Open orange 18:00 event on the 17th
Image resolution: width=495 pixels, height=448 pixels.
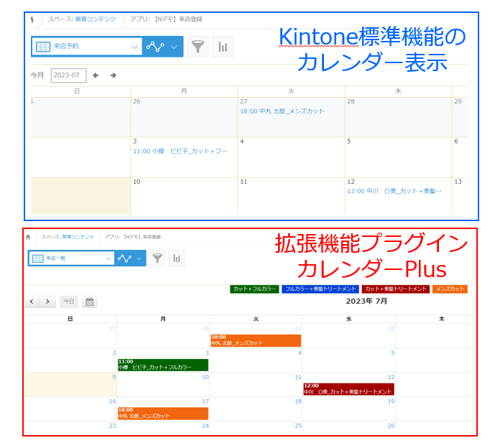click(163, 414)
